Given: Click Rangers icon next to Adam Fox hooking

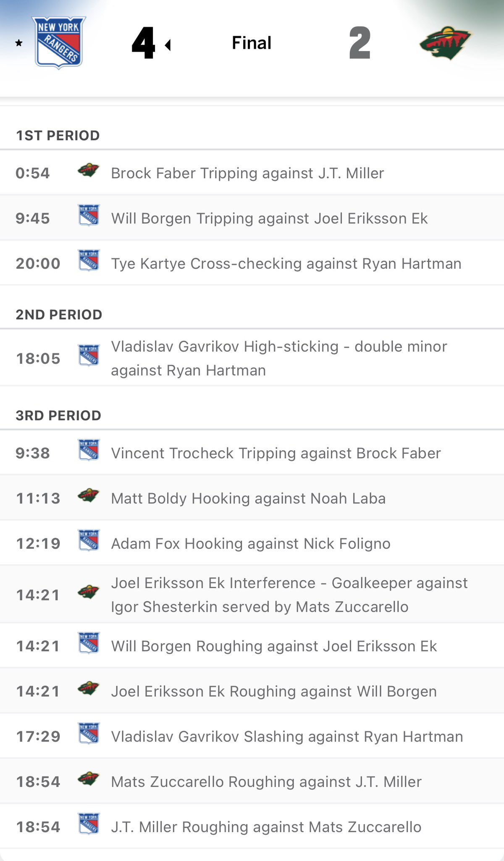Looking at the screenshot, I should [x=89, y=541].
